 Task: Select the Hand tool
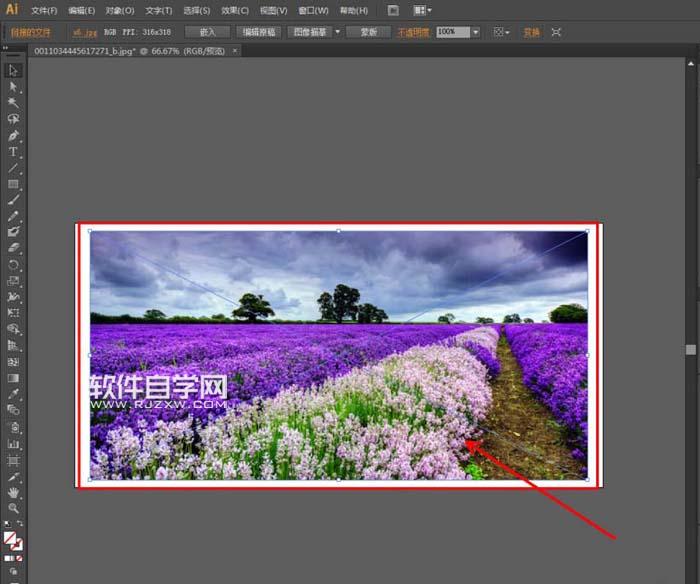point(13,492)
